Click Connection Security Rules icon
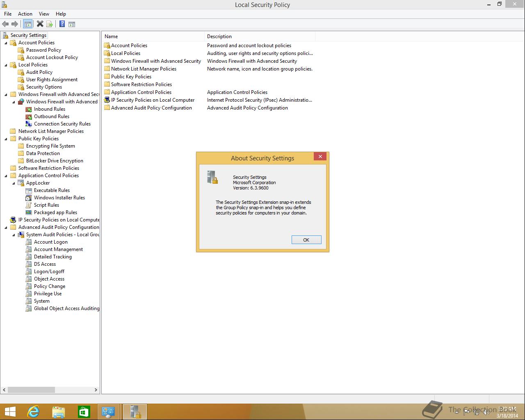 (29, 124)
